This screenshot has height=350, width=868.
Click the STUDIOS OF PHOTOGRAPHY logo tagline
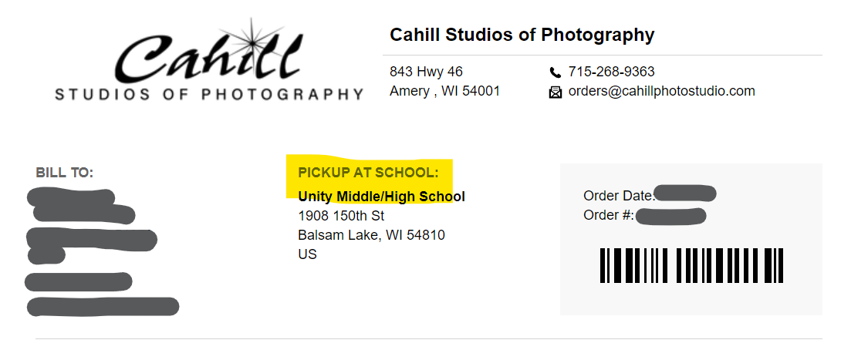[208, 95]
